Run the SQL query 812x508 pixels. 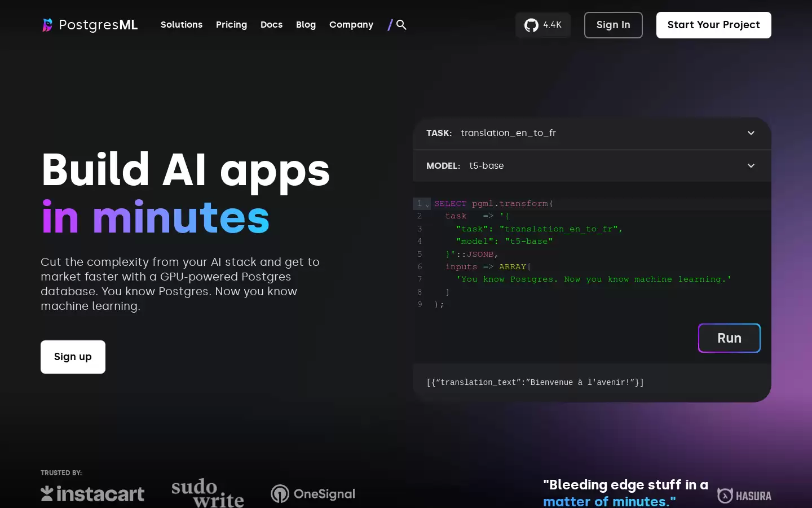click(x=729, y=338)
